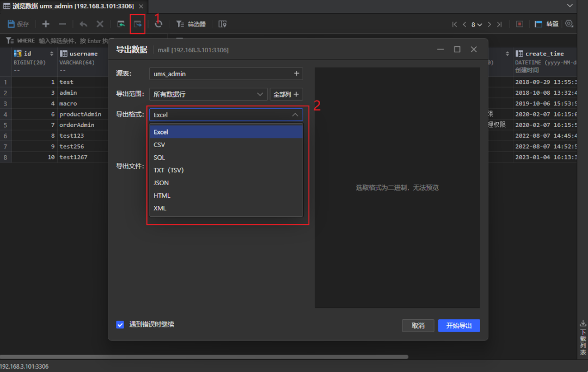Toggle the 转置 transpose view
Image resolution: width=588 pixels, height=372 pixels.
[x=547, y=24]
